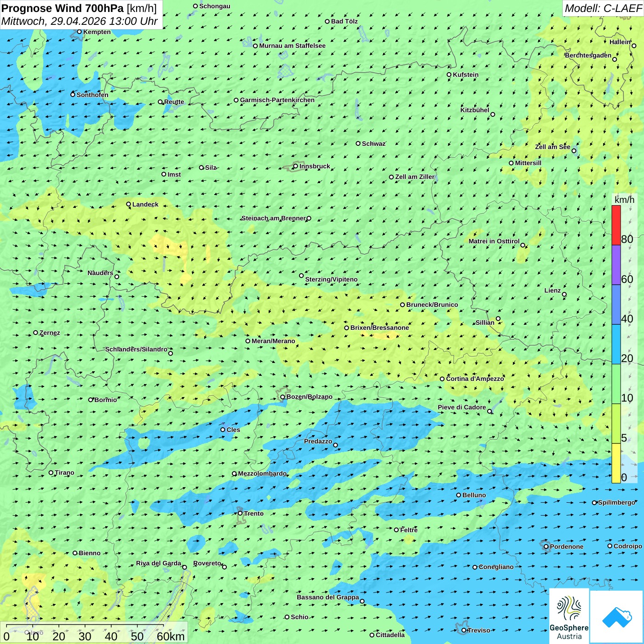The width and height of the screenshot is (644, 644).
Task: Click the 'Bruneck/Brunico' label
Action: point(432,305)
